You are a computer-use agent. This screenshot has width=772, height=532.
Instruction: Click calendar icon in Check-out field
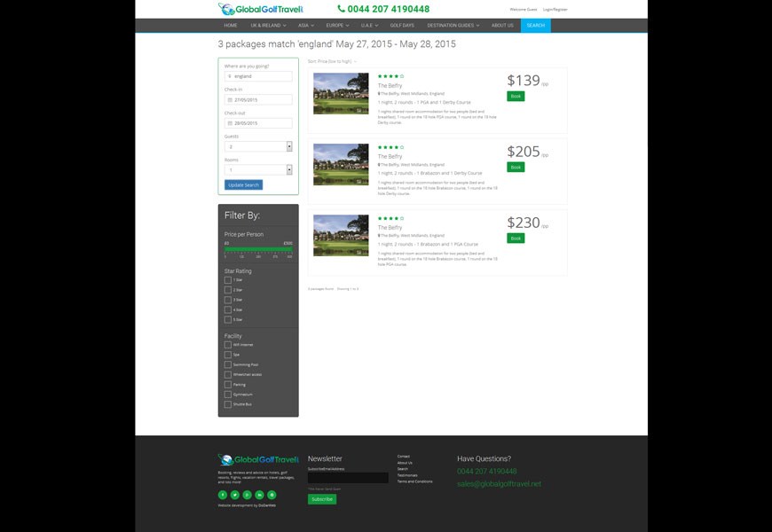[230, 123]
